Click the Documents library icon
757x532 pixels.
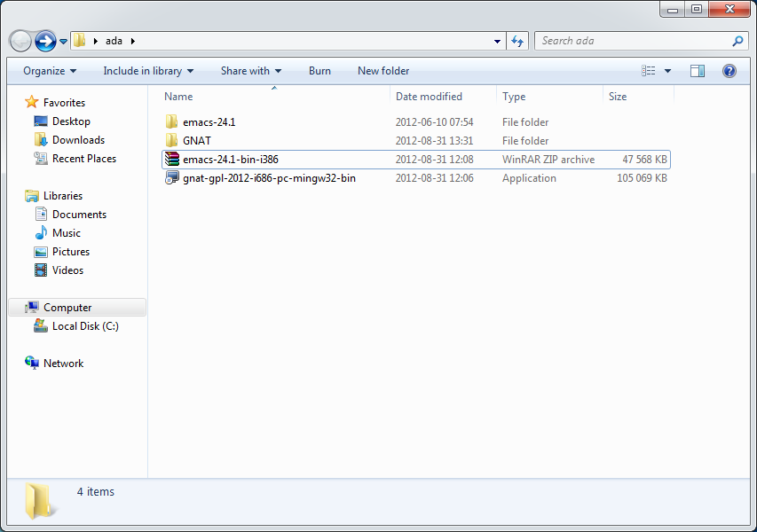coord(41,214)
